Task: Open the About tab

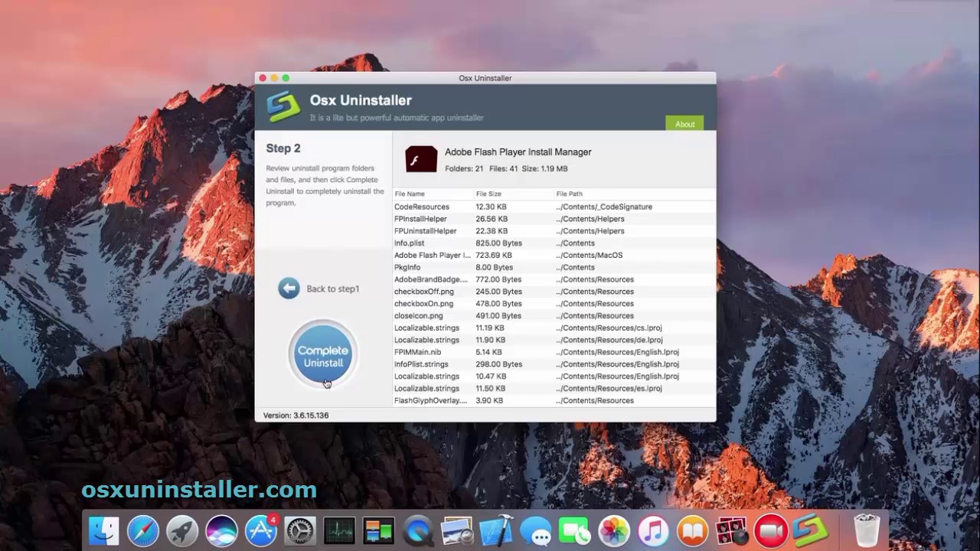Action: click(684, 124)
